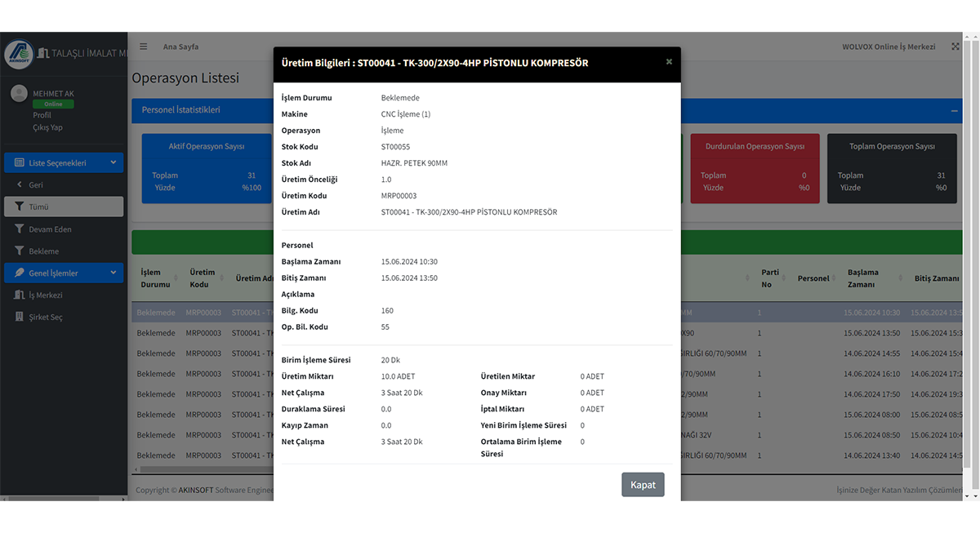The image size is (980, 533).
Task: Expand the Liste Seçenekleri menu
Action: click(64, 162)
